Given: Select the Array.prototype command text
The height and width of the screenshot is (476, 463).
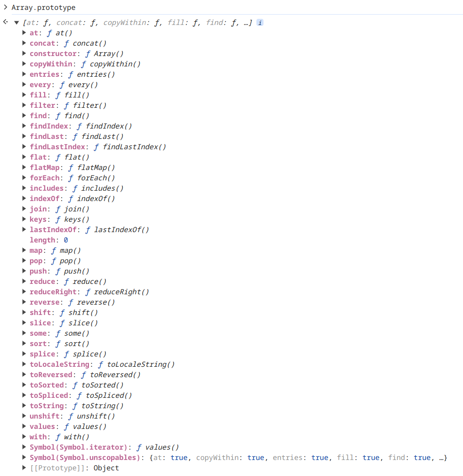Looking at the screenshot, I should coord(43,8).
